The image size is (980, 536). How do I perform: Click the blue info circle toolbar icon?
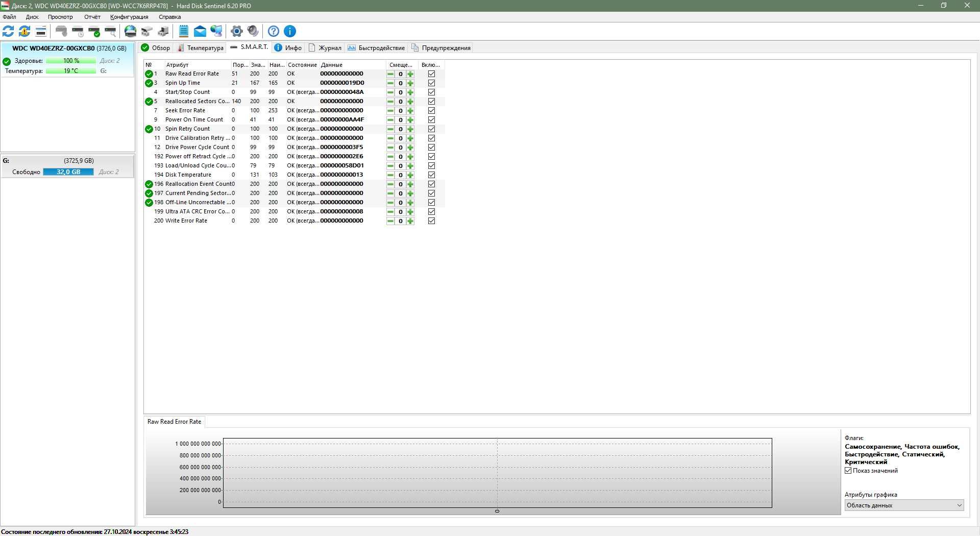[x=290, y=31]
